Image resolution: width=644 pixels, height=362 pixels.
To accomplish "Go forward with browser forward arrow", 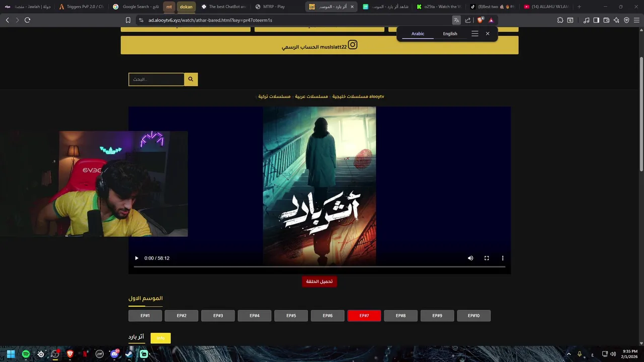I will point(17,20).
